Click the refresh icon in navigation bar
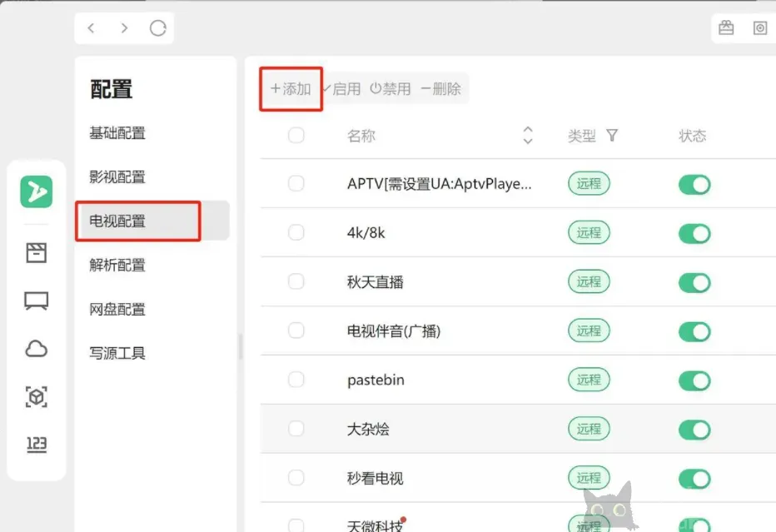776x532 pixels. [x=158, y=28]
